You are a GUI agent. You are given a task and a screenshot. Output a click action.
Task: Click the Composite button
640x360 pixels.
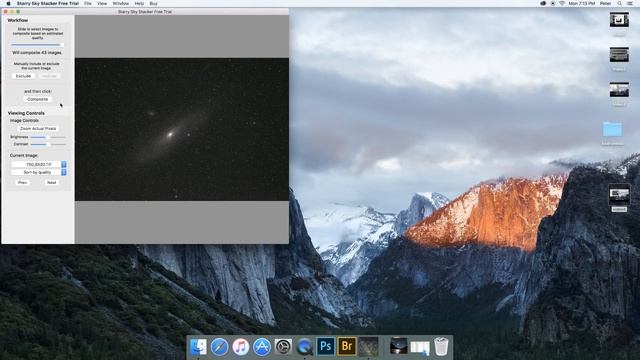[38, 99]
